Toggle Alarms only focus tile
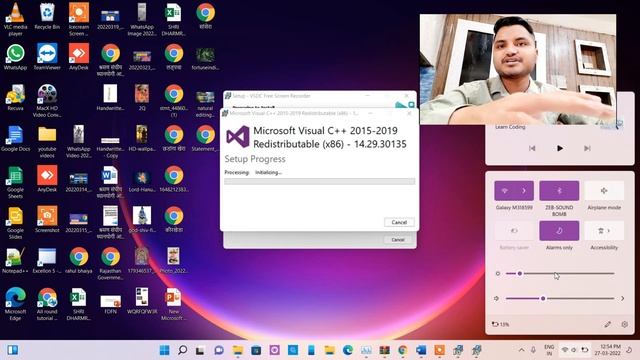The image size is (640, 360). [x=559, y=231]
